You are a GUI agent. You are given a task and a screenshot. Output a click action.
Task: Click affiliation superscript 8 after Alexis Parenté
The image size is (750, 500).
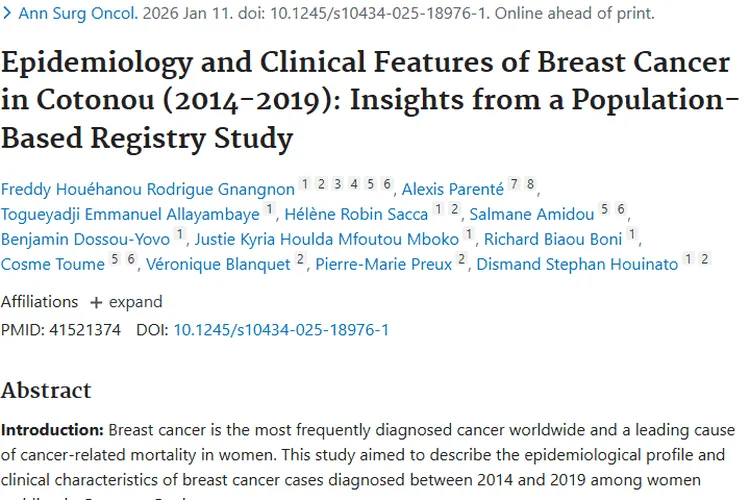click(531, 185)
